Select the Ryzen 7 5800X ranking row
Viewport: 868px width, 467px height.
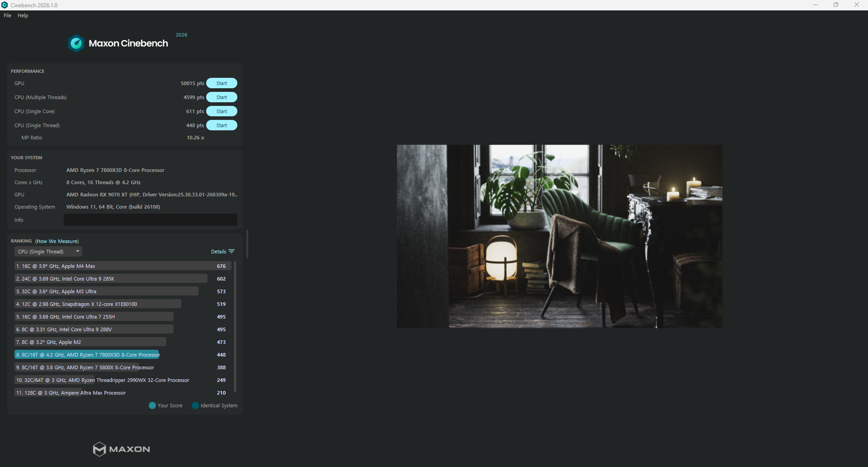pos(123,367)
